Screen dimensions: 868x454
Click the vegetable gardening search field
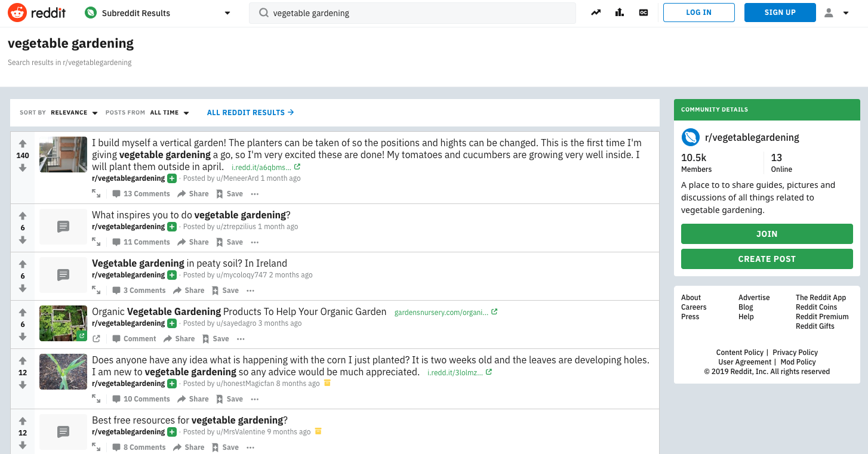(x=413, y=13)
